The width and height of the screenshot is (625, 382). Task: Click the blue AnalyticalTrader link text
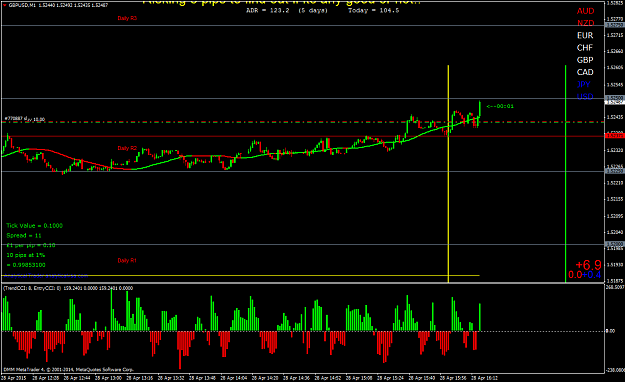click(45, 276)
